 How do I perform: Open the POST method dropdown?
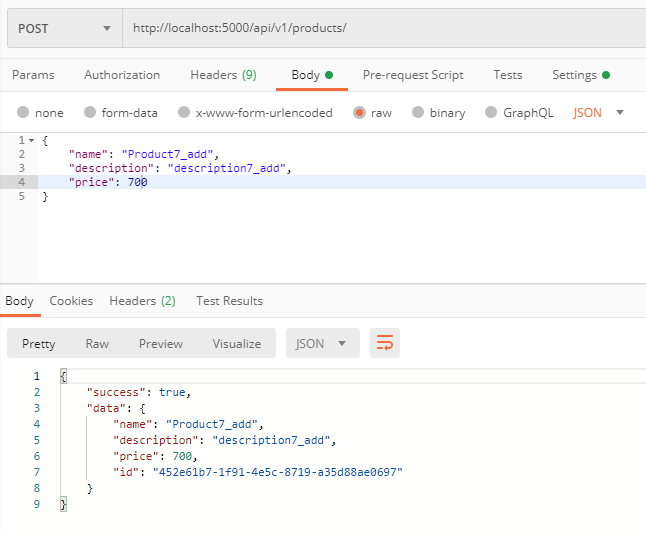[65, 28]
